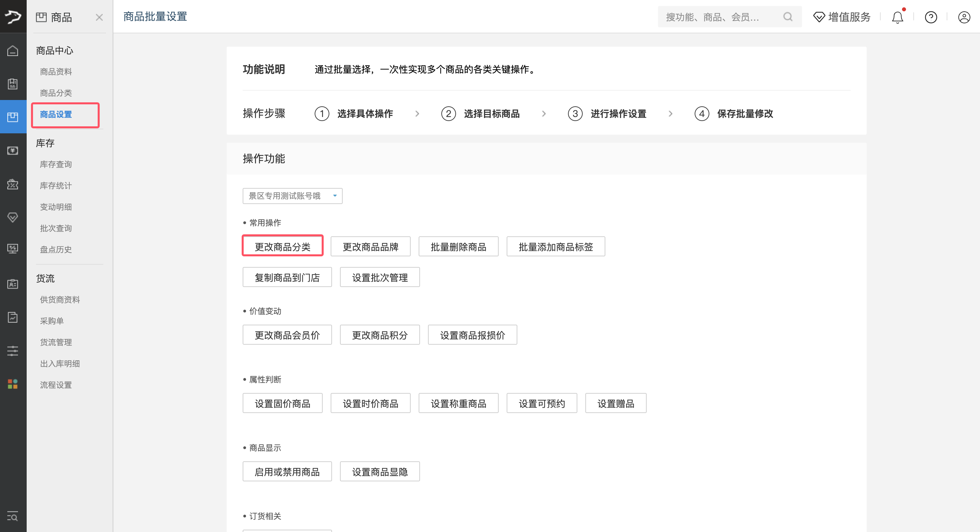
Task: Click the 启用或禁用商品 button
Action: [x=287, y=471]
